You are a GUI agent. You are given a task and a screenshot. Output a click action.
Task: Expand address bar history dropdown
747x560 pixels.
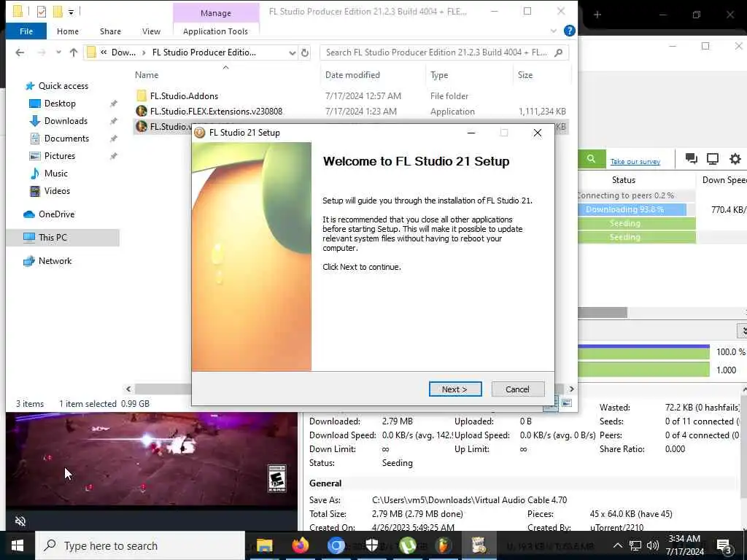[x=292, y=52]
